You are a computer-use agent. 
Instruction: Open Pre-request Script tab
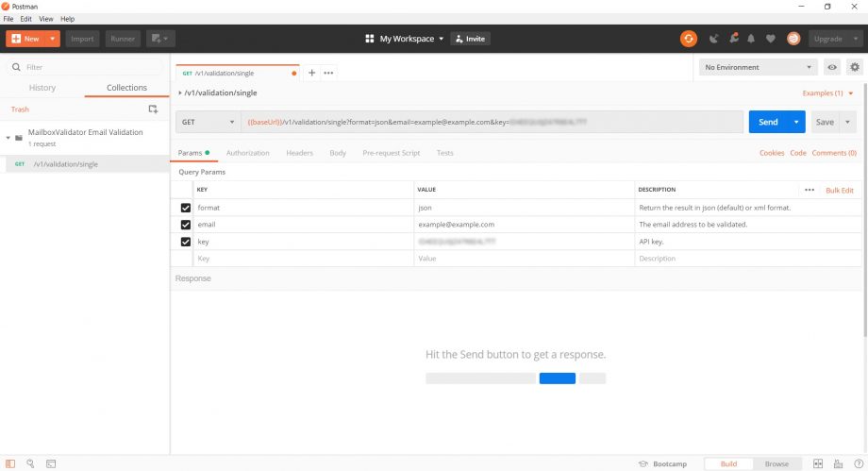(391, 153)
